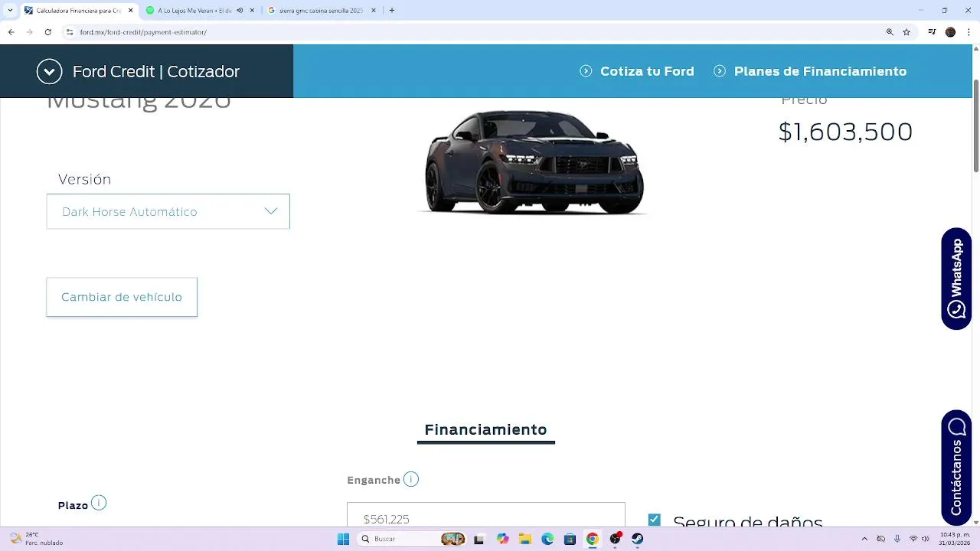Reload the page
The width and height of the screenshot is (980, 551).
[48, 32]
